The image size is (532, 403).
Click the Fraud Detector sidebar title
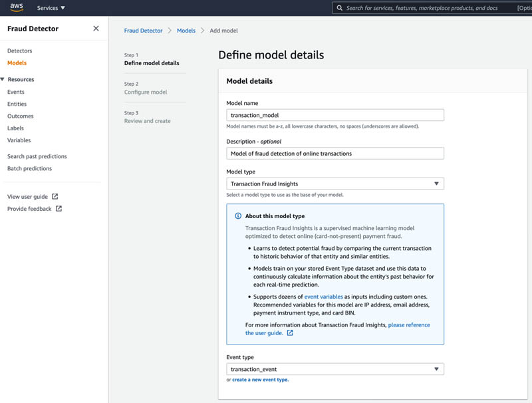pyautogui.click(x=33, y=29)
